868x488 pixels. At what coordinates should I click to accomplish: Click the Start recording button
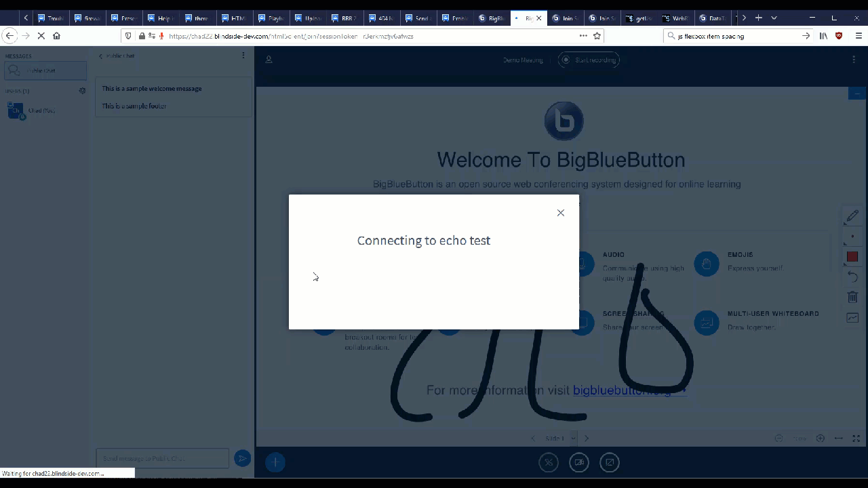coord(589,60)
